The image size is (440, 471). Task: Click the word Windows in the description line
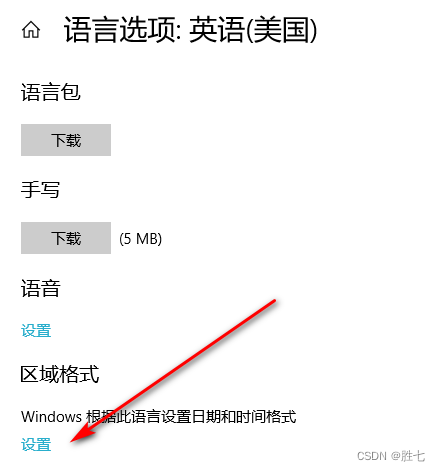tap(51, 417)
